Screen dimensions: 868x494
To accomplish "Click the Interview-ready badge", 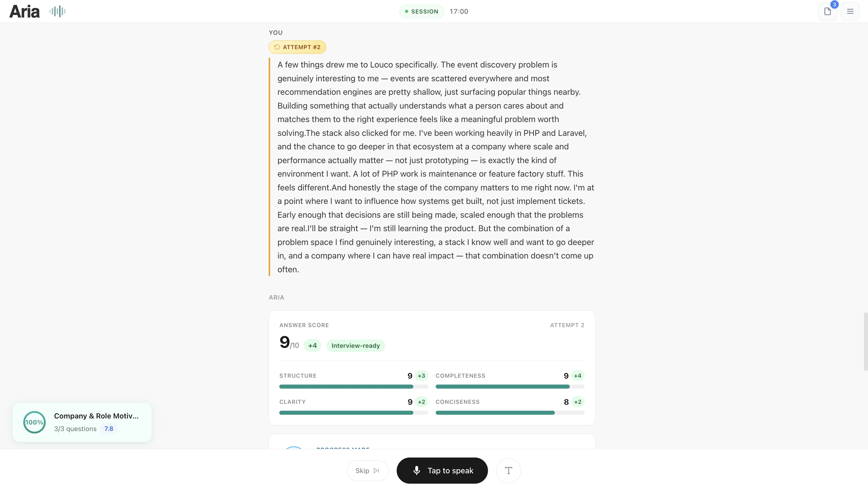I will 355,346.
